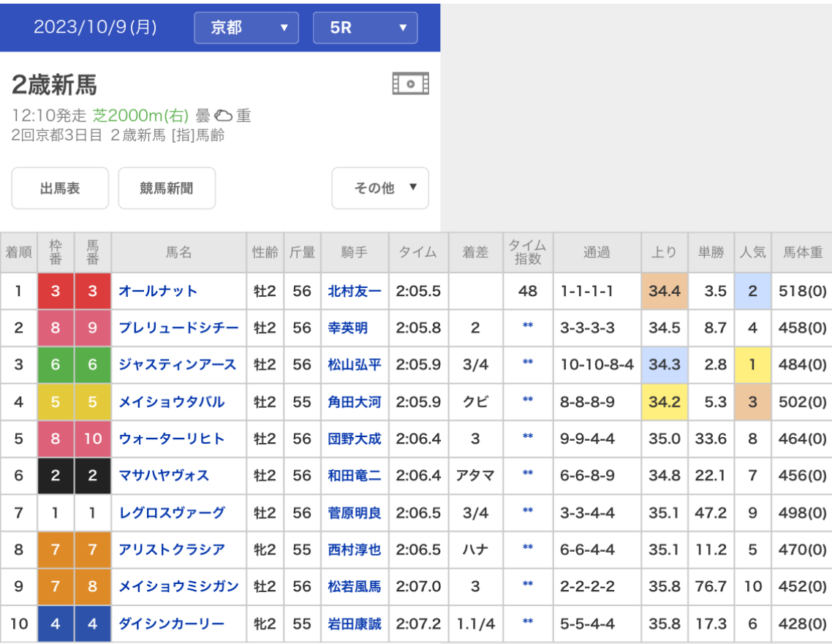Open horse ダイシンカーリー link
The width and height of the screenshot is (832, 644).
tap(172, 624)
